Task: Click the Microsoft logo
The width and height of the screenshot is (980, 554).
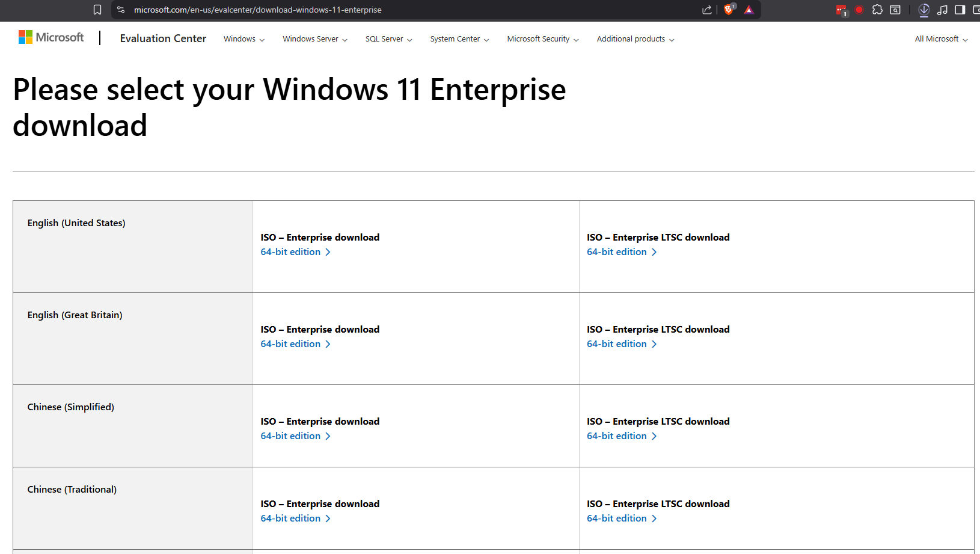Action: pyautogui.click(x=51, y=37)
